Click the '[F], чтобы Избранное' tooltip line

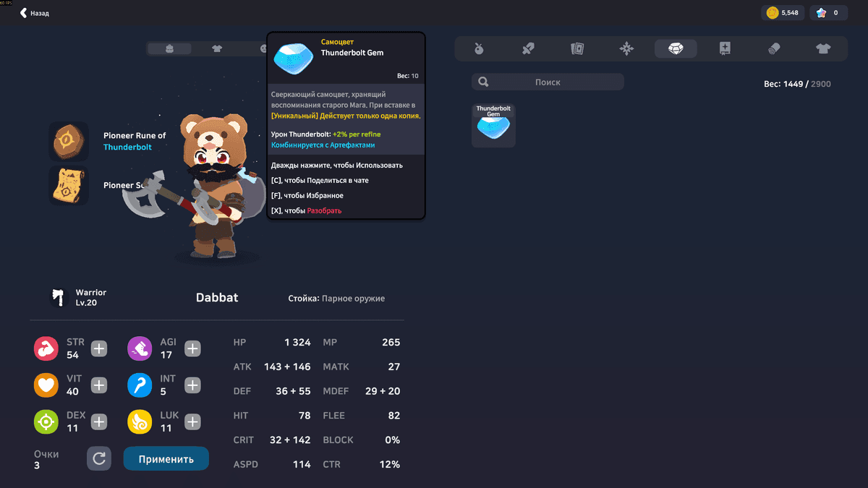pyautogui.click(x=307, y=195)
